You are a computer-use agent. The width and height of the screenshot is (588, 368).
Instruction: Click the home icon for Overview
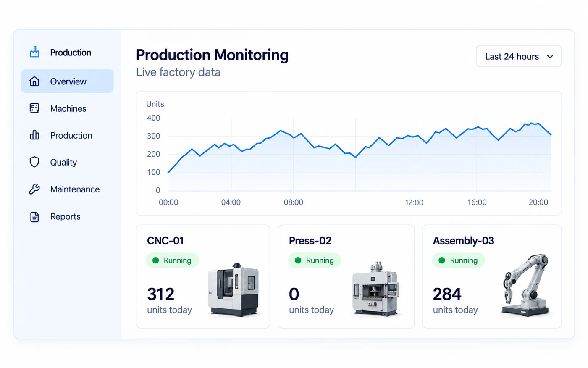pos(34,81)
